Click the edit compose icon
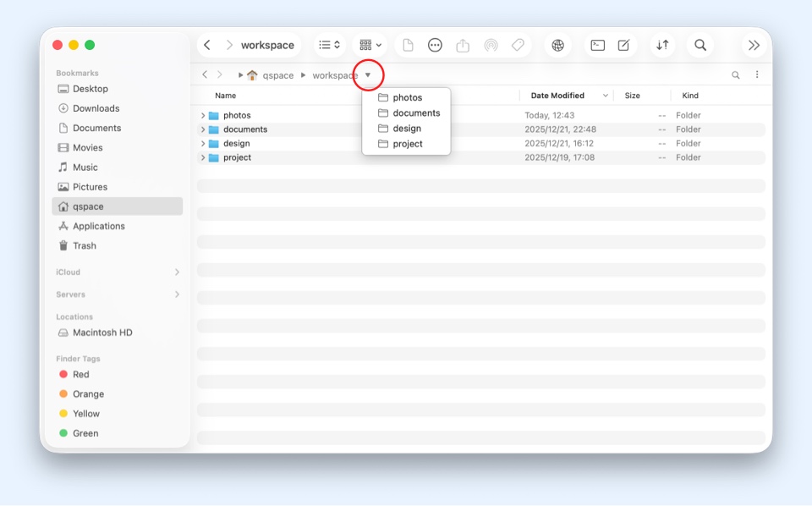Screen dimensions: 812x506 pos(623,45)
